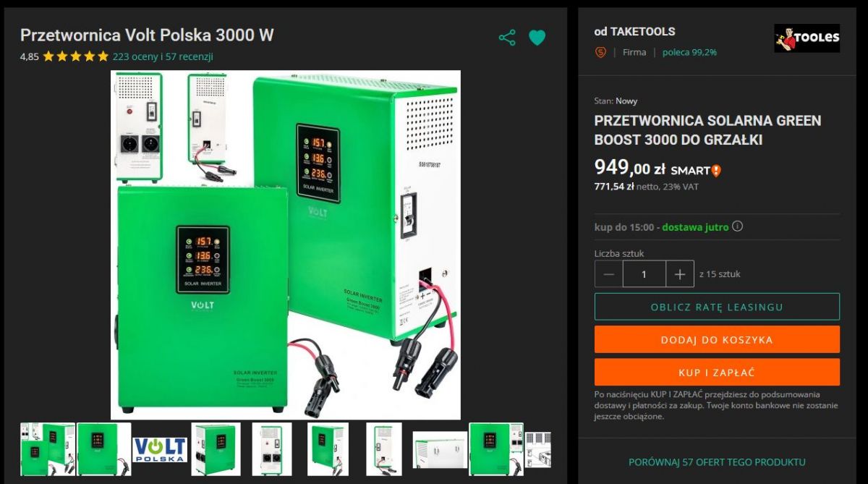Toggle the heart favorite icon
This screenshot has width=868, height=484.
(x=537, y=38)
